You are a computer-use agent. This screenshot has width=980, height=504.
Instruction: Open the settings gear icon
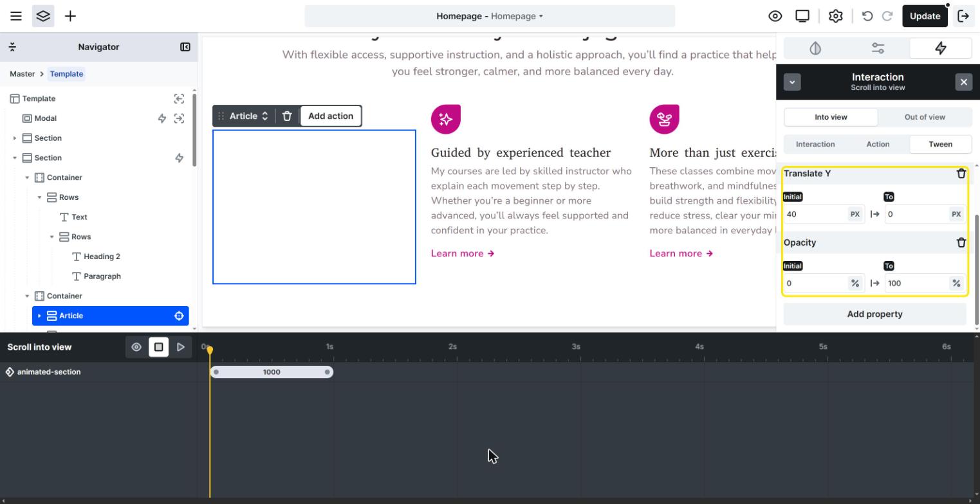836,16
